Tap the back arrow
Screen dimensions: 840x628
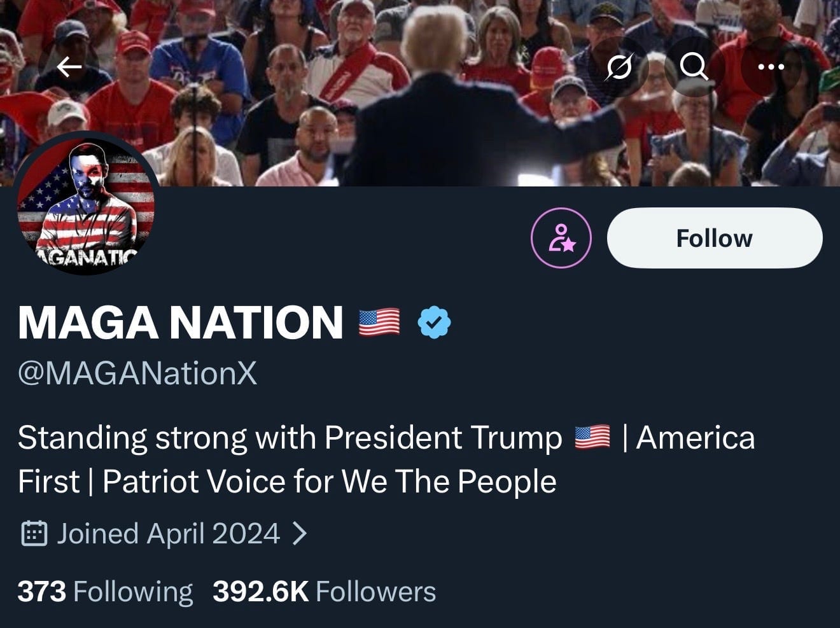(69, 67)
